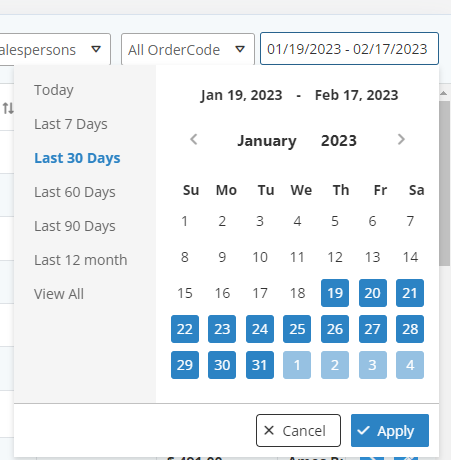Open the Salespersons dropdown arrow
Image resolution: width=451 pixels, height=460 pixels.
pos(96,49)
